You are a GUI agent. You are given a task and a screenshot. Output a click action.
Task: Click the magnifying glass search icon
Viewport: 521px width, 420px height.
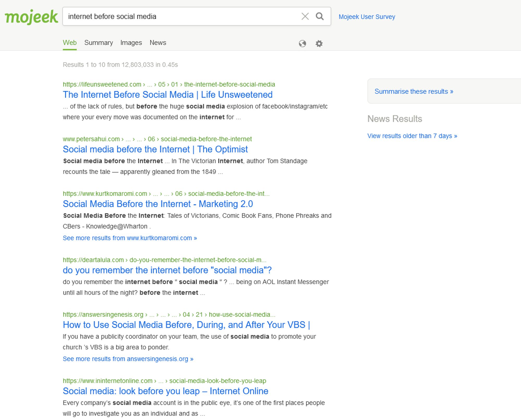tap(320, 16)
